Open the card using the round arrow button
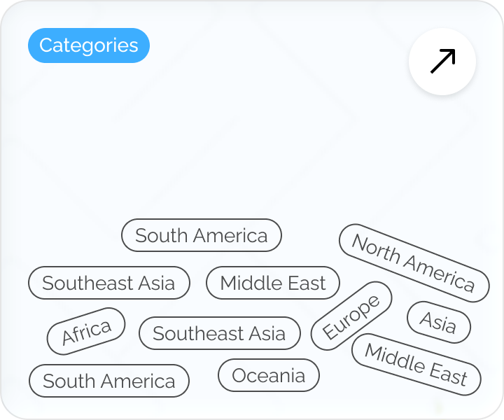The width and height of the screenshot is (504, 420). click(442, 62)
